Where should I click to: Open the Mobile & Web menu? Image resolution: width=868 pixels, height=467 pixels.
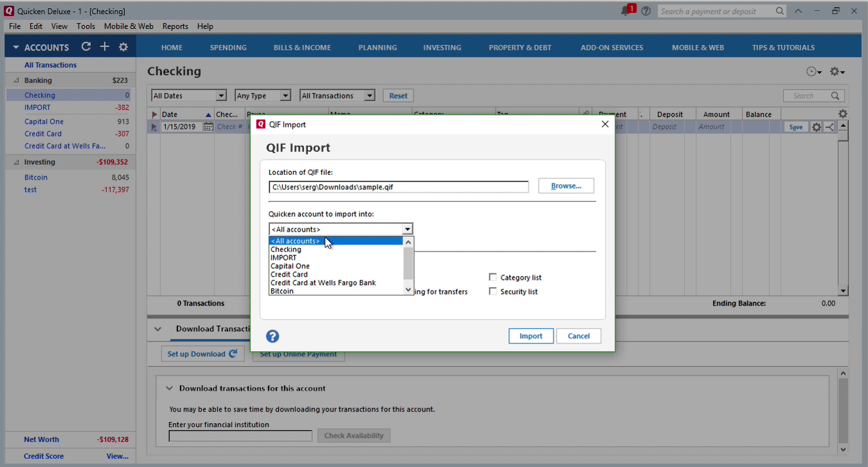[129, 26]
